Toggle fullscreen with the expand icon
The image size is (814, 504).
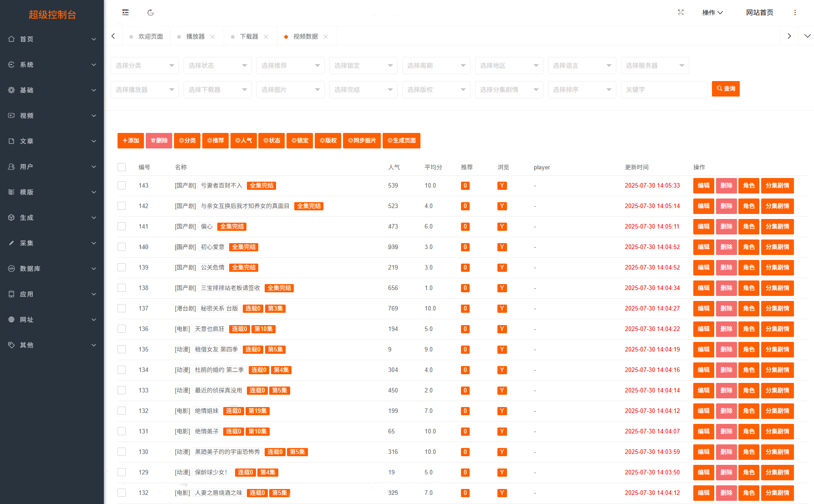click(681, 13)
